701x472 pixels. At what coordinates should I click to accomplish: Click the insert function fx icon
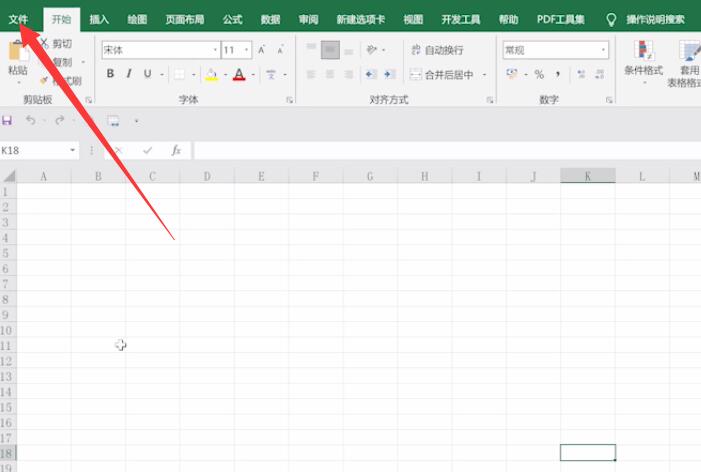176,151
